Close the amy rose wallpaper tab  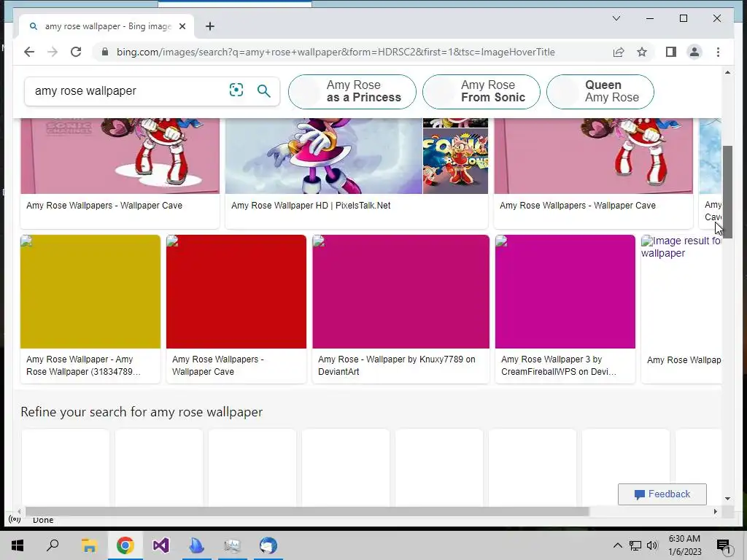tap(182, 26)
